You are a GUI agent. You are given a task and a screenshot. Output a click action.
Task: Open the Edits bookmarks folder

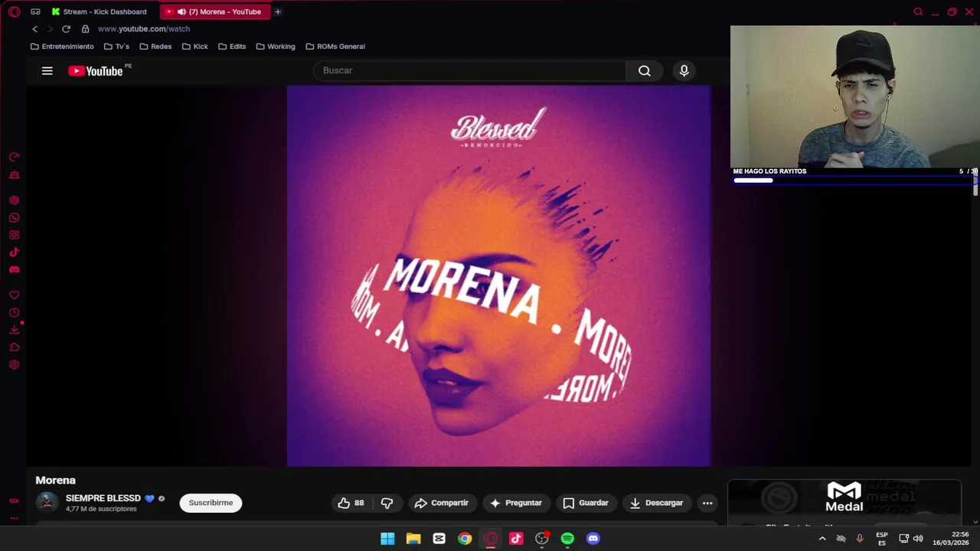pyautogui.click(x=232, y=47)
